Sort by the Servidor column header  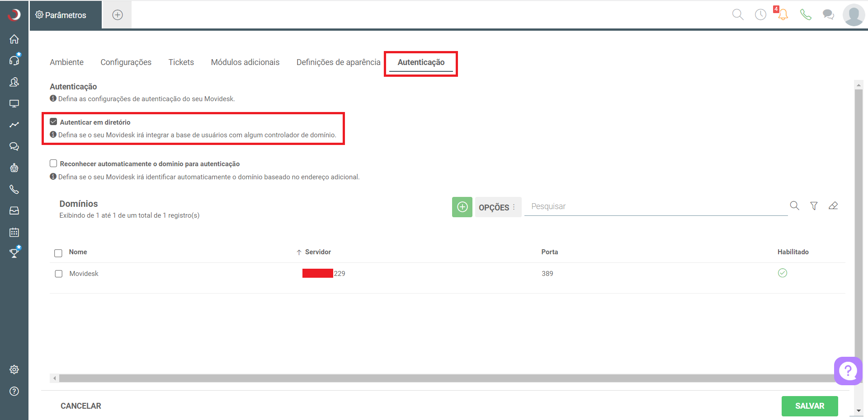pyautogui.click(x=318, y=252)
